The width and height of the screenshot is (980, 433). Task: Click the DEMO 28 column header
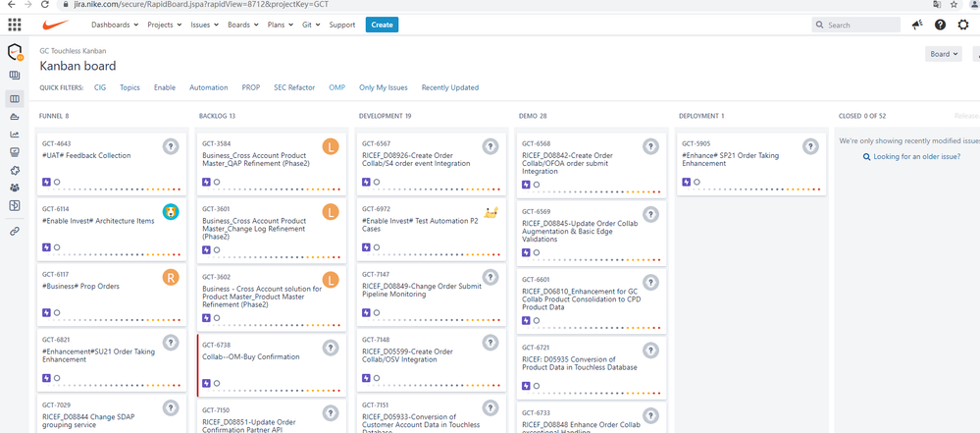click(533, 116)
